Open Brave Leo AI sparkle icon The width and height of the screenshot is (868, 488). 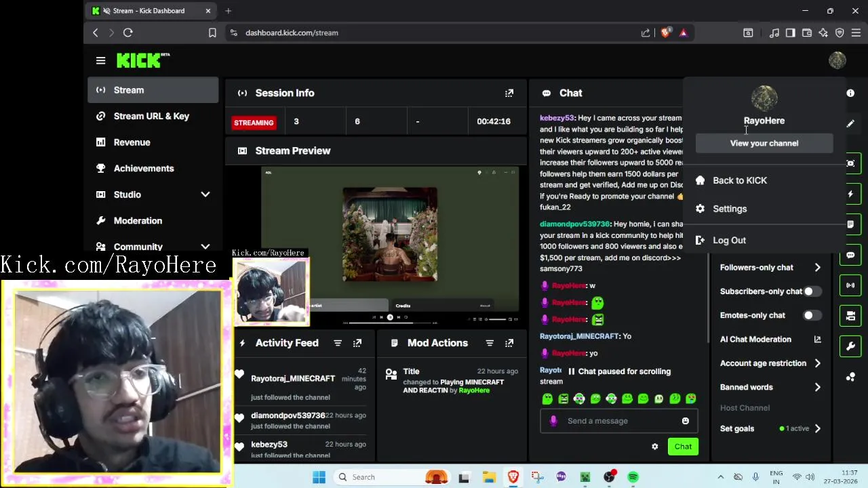click(823, 33)
